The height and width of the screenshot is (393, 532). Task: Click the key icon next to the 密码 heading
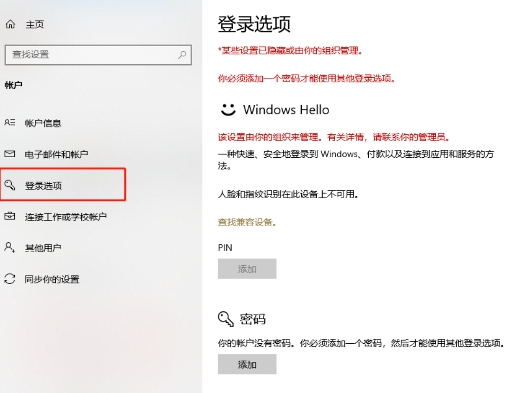point(226,319)
